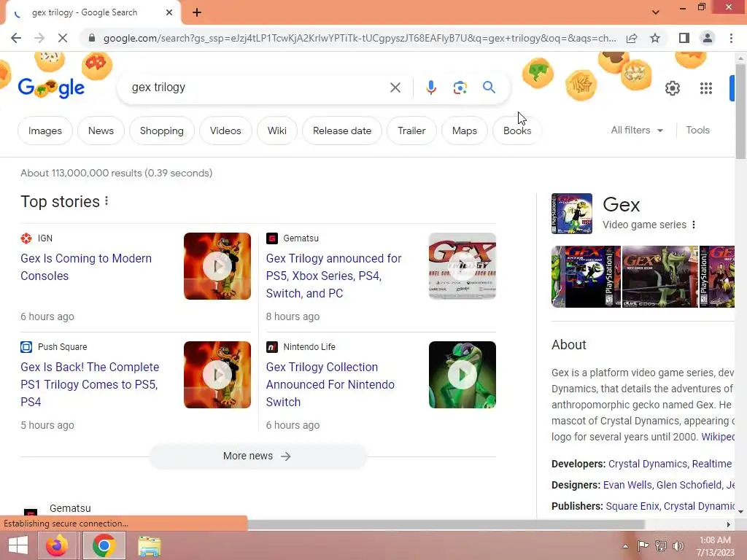Open the Gex PlayStation cover icon in panel

coord(572,214)
